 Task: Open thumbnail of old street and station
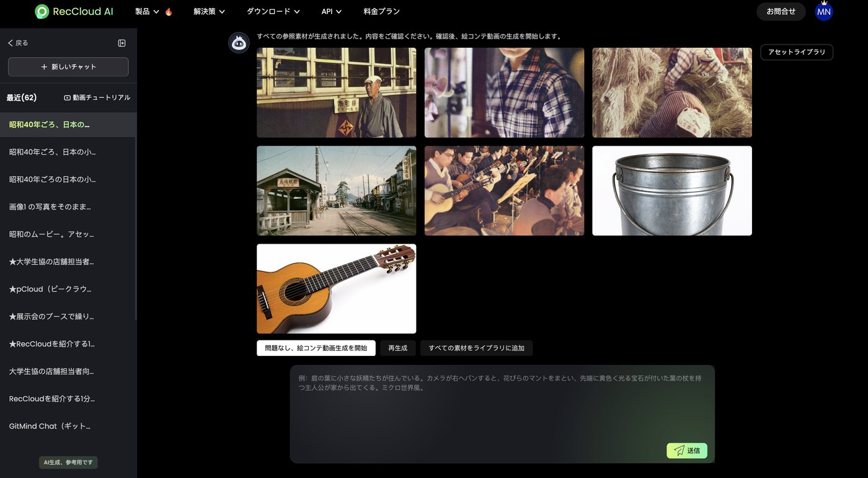point(337,191)
